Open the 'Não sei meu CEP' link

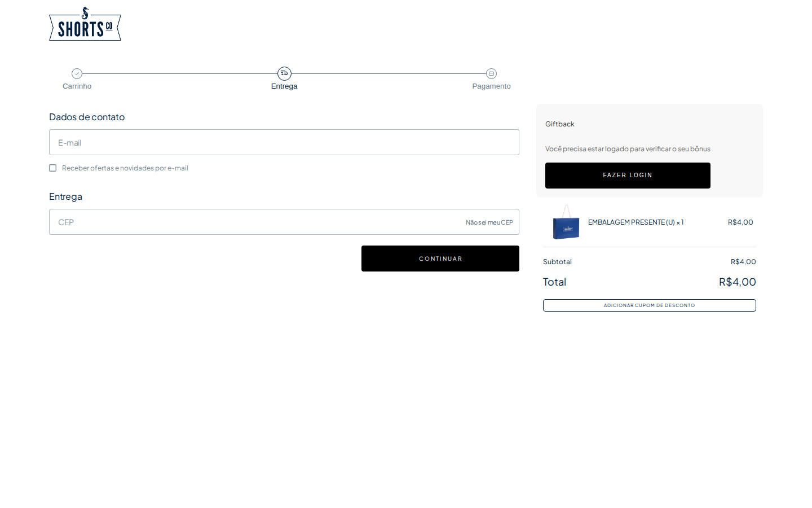[489, 222]
